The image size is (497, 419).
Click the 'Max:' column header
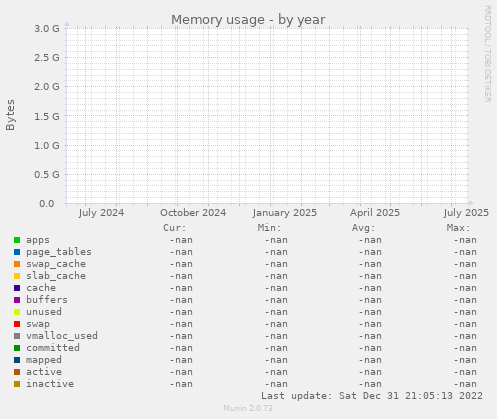pyautogui.click(x=458, y=228)
